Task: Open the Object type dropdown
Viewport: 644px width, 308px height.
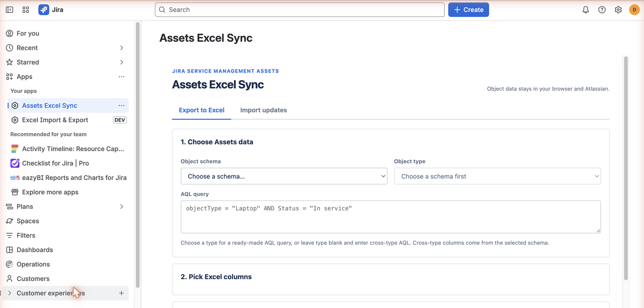Action: click(x=497, y=176)
